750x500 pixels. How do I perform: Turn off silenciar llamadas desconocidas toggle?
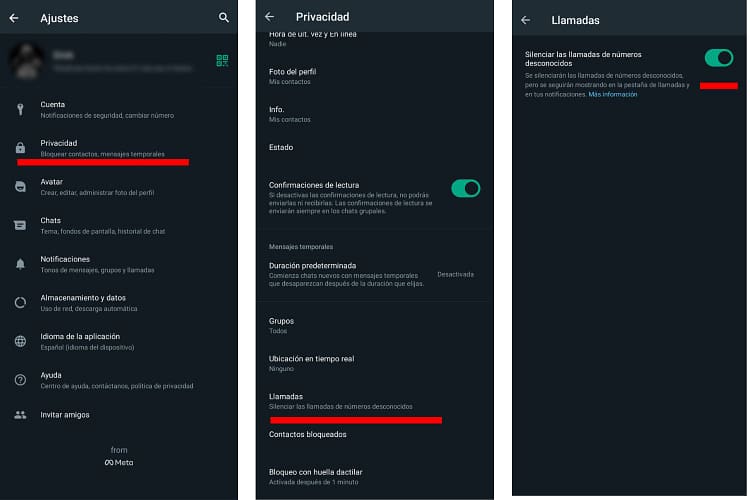pyautogui.click(x=718, y=58)
